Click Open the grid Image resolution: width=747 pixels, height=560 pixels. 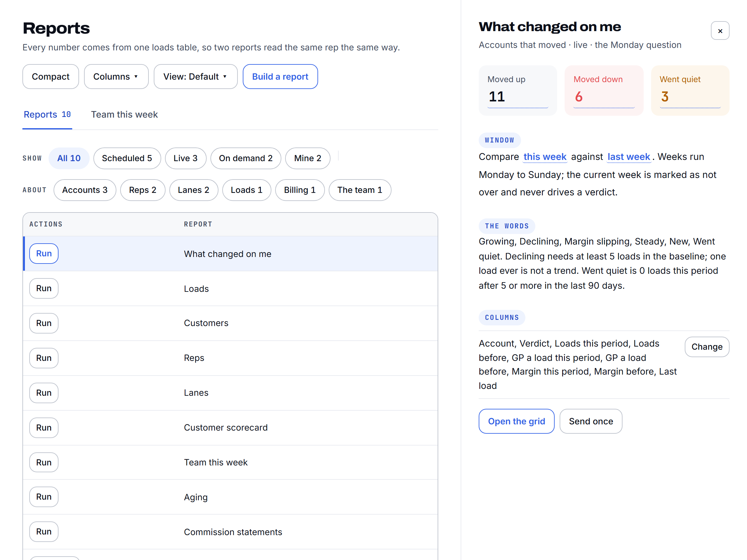point(516,421)
